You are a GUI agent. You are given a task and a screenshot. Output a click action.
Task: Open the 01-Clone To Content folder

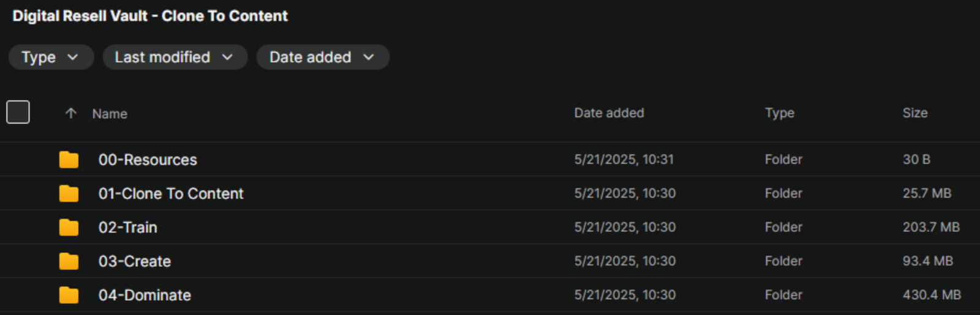pyautogui.click(x=171, y=194)
